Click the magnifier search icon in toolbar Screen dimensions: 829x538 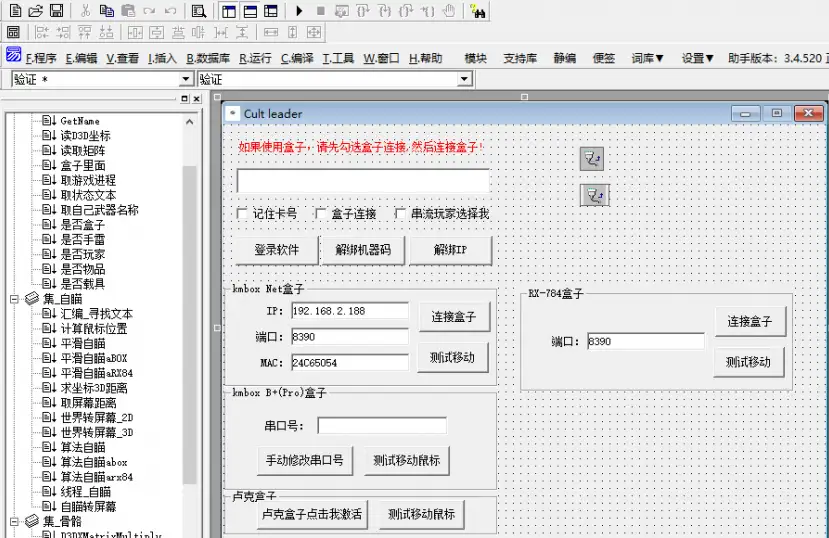click(x=199, y=11)
